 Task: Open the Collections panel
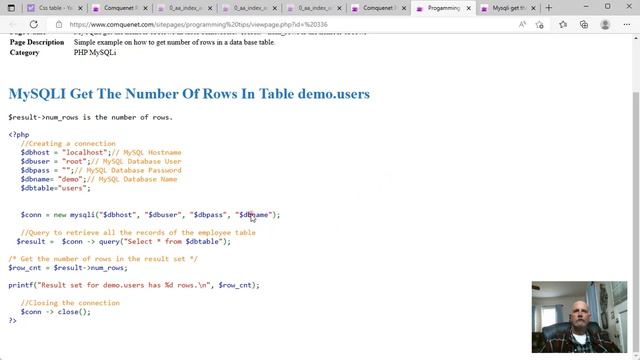pyautogui.click(x=584, y=24)
